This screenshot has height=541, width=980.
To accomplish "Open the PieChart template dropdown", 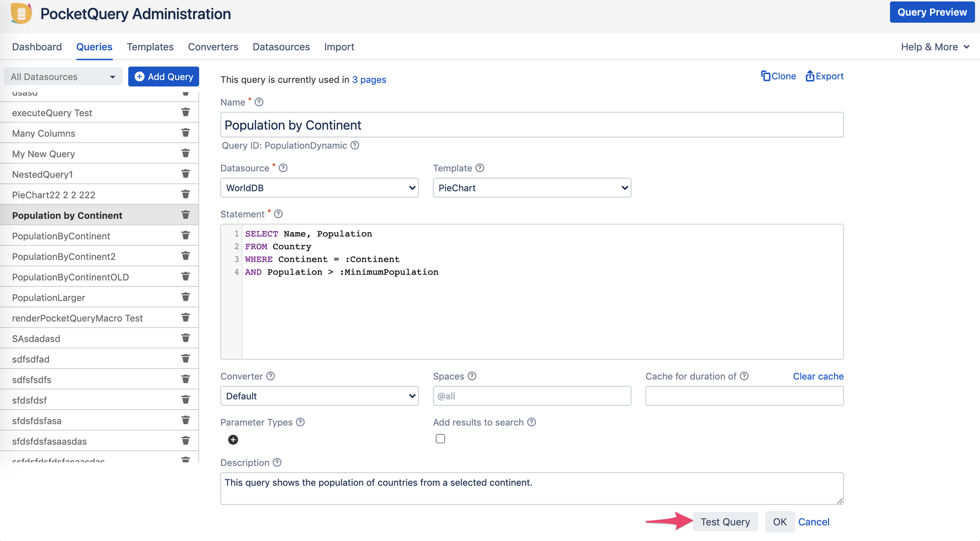I will pyautogui.click(x=532, y=188).
